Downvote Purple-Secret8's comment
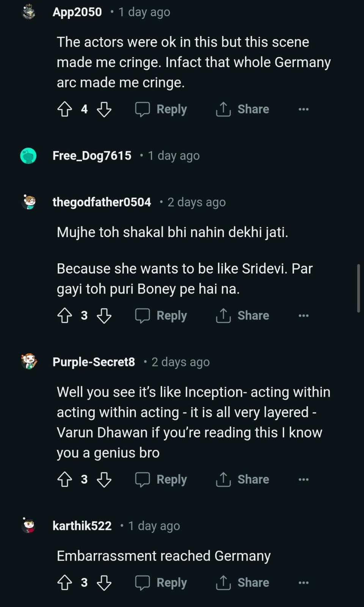364x607 pixels. click(x=104, y=480)
